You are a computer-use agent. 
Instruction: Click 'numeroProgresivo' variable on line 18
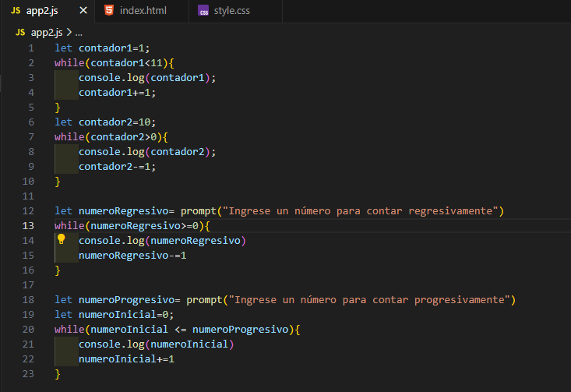click(x=126, y=300)
